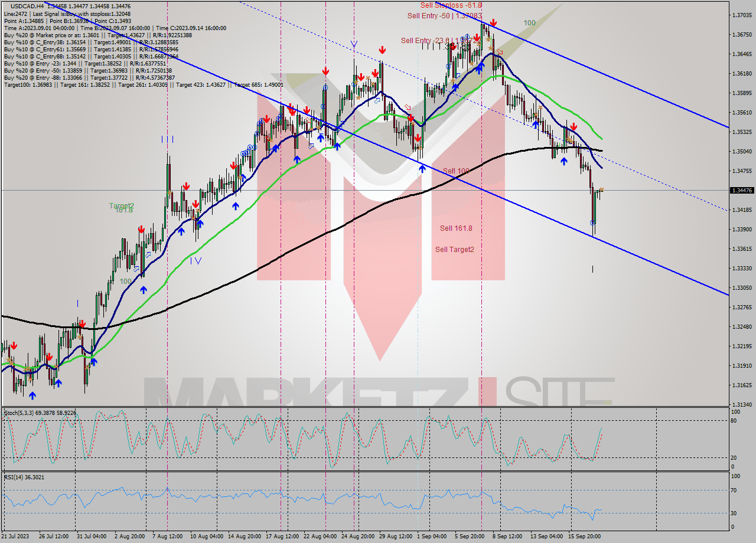The width and height of the screenshot is (756, 543).
Task: Click the 1.35895 price level
Action: click(x=741, y=93)
